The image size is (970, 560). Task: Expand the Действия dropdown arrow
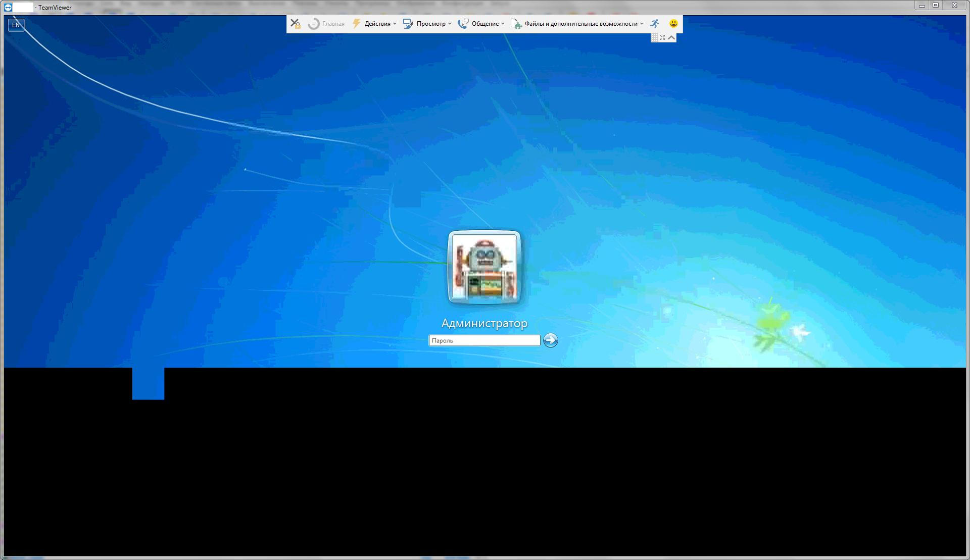click(395, 24)
